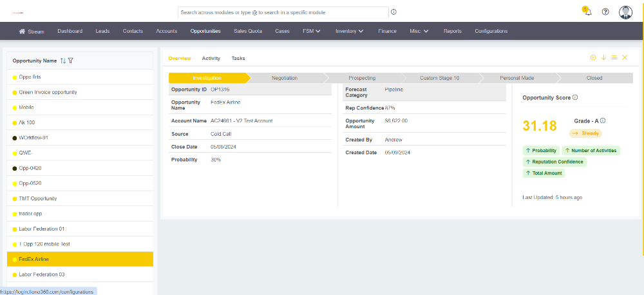Click the Opportunity Score info icon
The height and width of the screenshot is (295, 644).
click(x=575, y=97)
